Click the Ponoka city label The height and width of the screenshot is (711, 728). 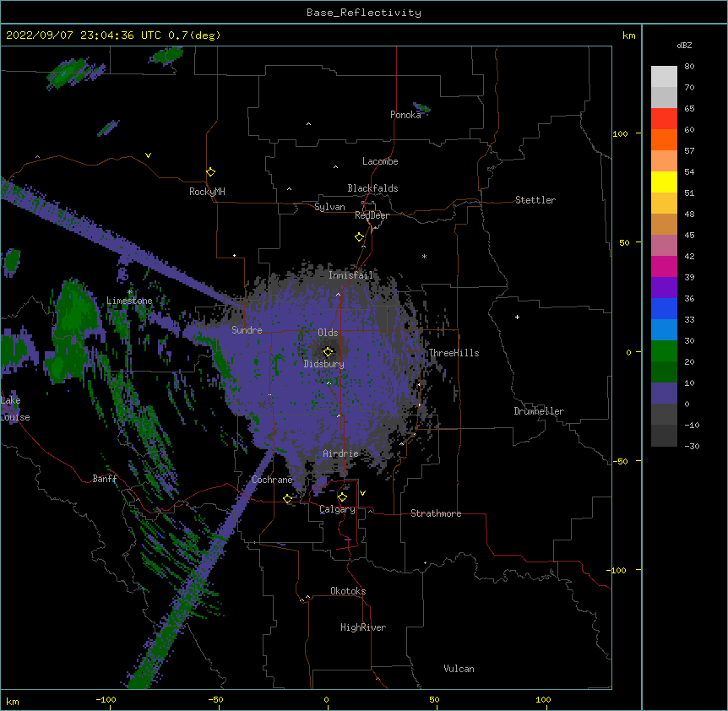(x=405, y=115)
